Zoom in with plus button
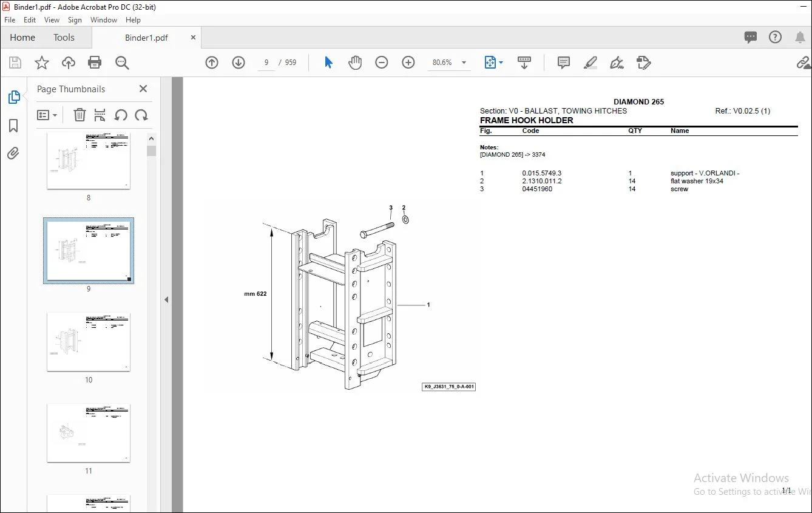812x513 pixels. coord(408,63)
